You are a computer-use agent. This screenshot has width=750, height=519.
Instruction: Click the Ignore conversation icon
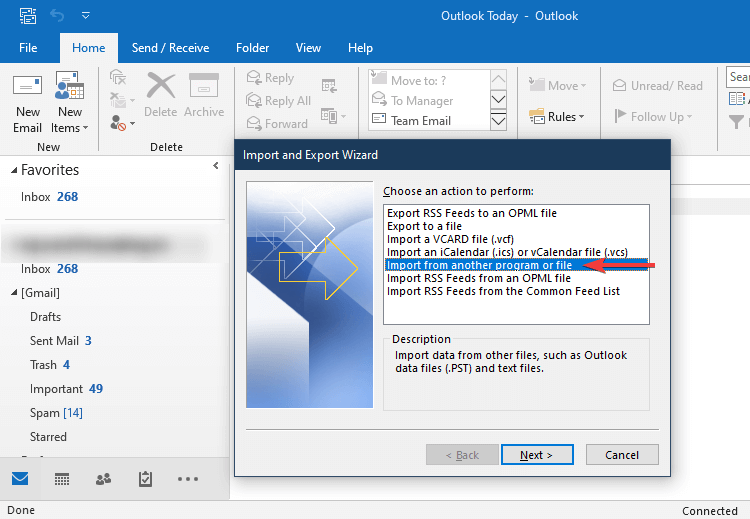tap(118, 77)
